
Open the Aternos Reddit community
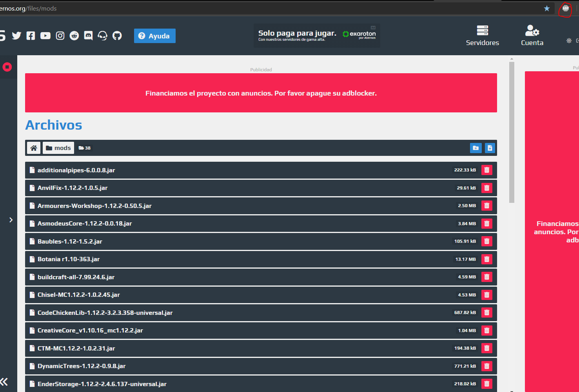pos(74,36)
